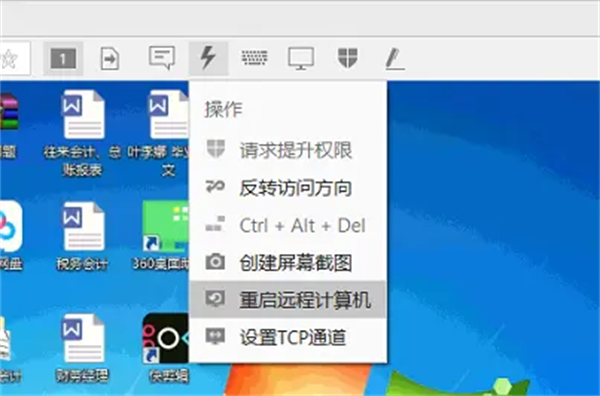Open the chat speech bubble icon
This screenshot has width=600, height=396.
click(x=162, y=58)
